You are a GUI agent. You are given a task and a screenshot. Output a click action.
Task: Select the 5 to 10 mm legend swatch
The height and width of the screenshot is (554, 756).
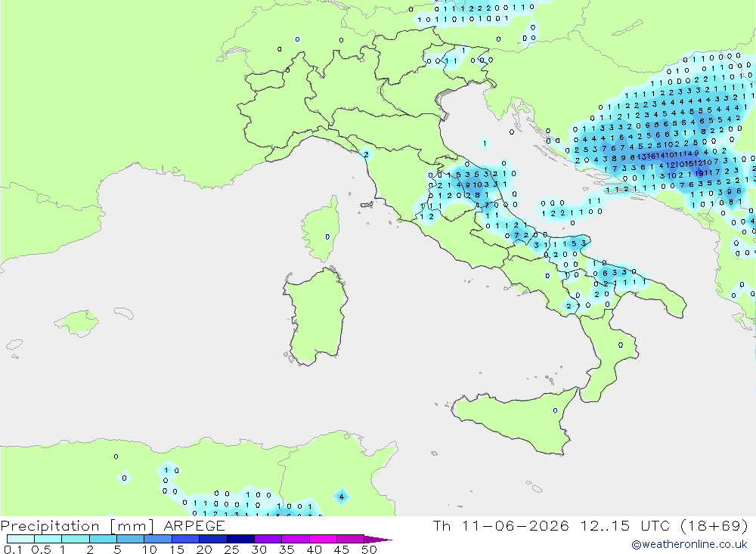pos(131,539)
